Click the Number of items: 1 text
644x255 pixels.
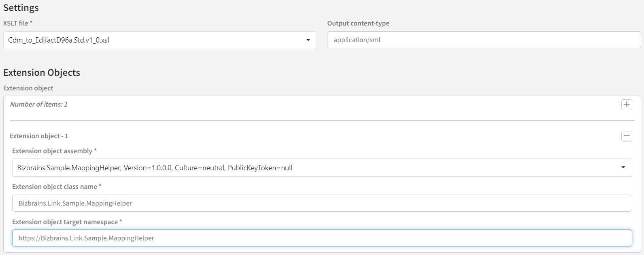(39, 105)
